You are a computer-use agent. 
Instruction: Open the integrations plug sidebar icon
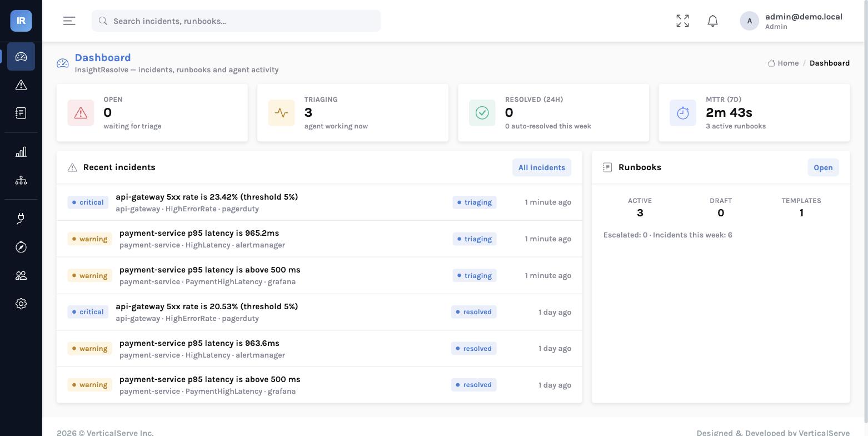click(x=21, y=219)
